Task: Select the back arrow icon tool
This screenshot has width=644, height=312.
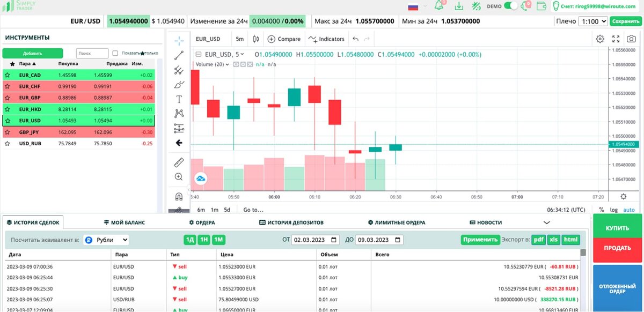Action: [x=179, y=143]
